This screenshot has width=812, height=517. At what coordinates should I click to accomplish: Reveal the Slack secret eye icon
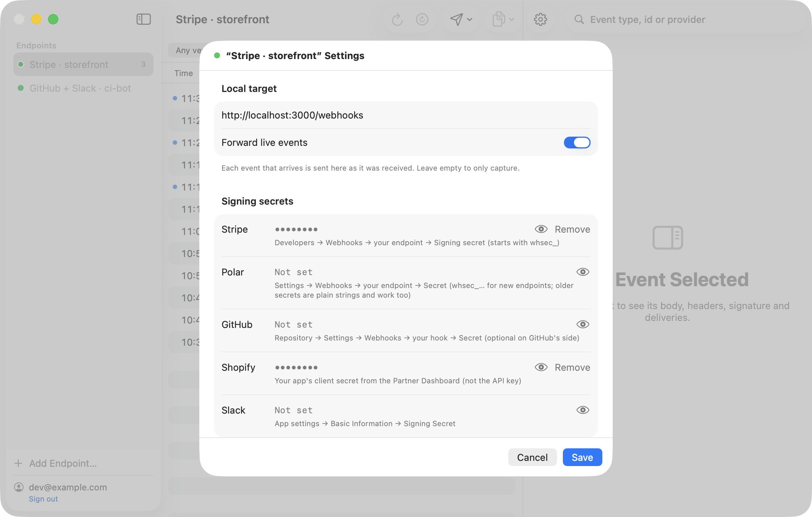click(x=583, y=410)
